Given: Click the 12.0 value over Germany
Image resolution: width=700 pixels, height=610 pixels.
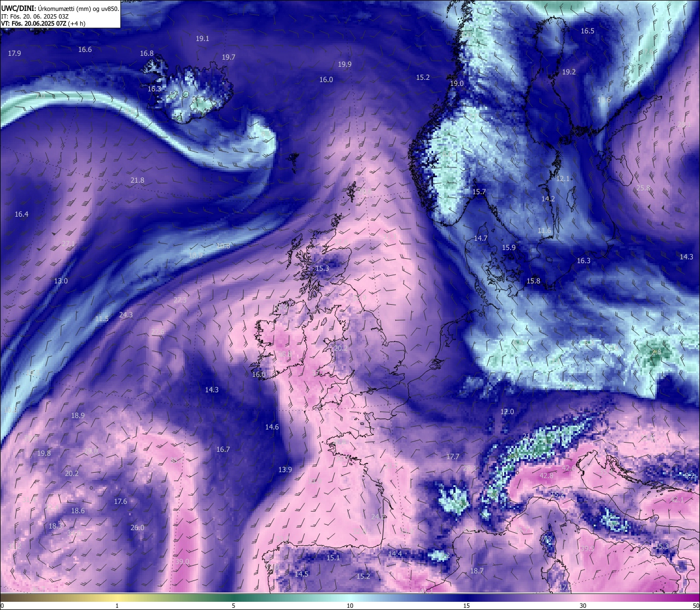Looking at the screenshot, I should click(507, 411).
